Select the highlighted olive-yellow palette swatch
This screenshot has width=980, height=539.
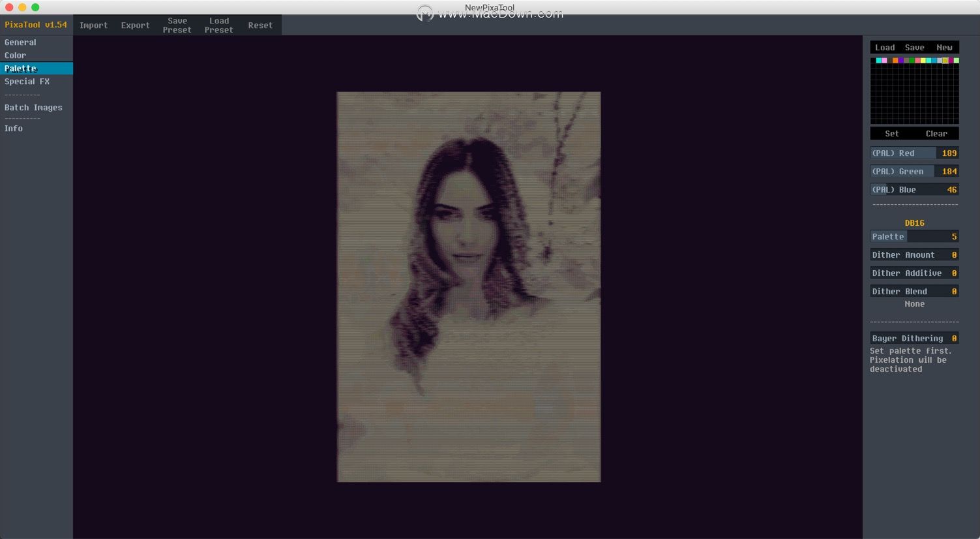pyautogui.click(x=945, y=61)
